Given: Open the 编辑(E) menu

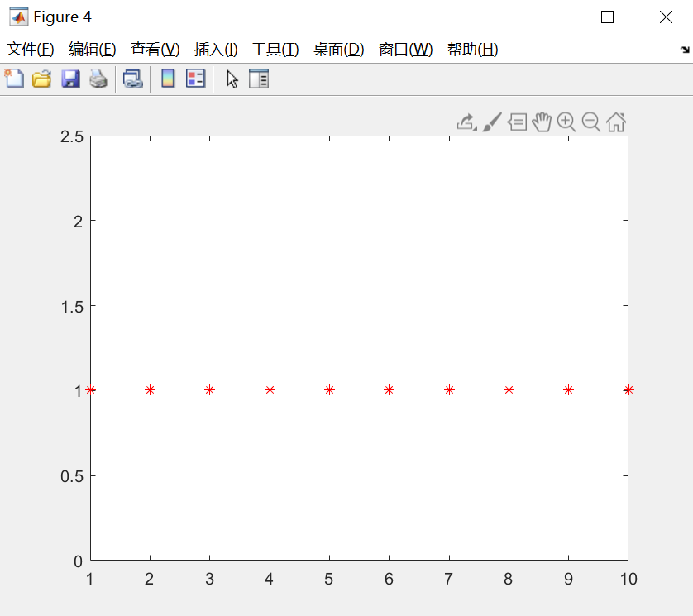Looking at the screenshot, I should click(93, 49).
